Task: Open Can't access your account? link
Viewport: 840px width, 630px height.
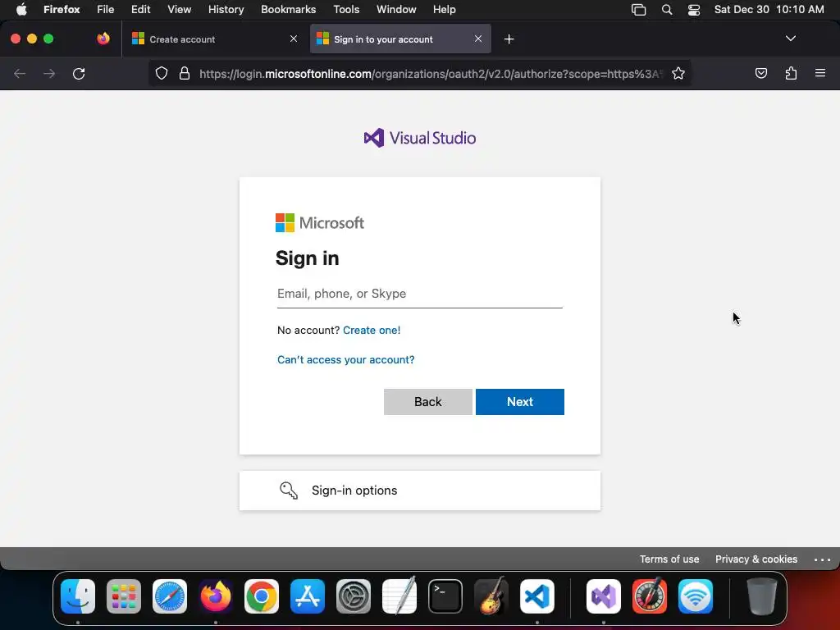Action: point(345,360)
